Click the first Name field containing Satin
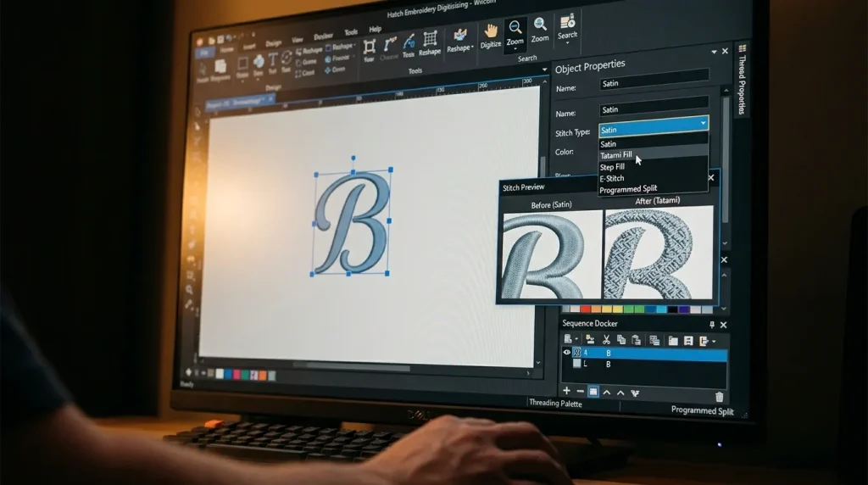The width and height of the screenshot is (868, 485). click(x=654, y=81)
